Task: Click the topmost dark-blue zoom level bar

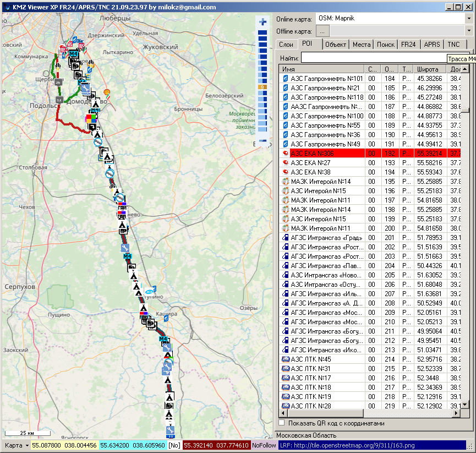Action: pyautogui.click(x=262, y=32)
